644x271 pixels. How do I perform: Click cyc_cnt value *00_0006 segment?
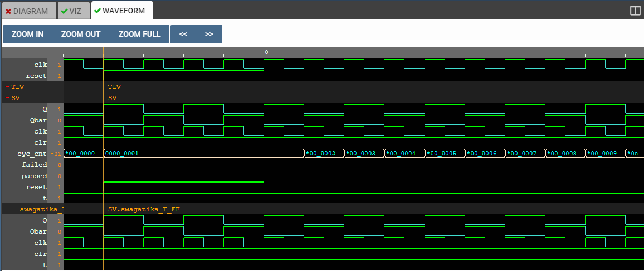485,154
